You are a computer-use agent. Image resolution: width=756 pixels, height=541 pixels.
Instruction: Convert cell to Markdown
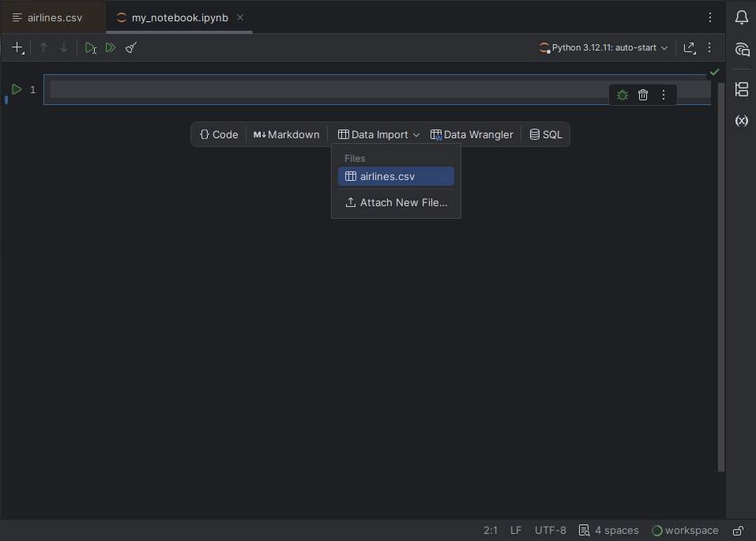point(286,134)
